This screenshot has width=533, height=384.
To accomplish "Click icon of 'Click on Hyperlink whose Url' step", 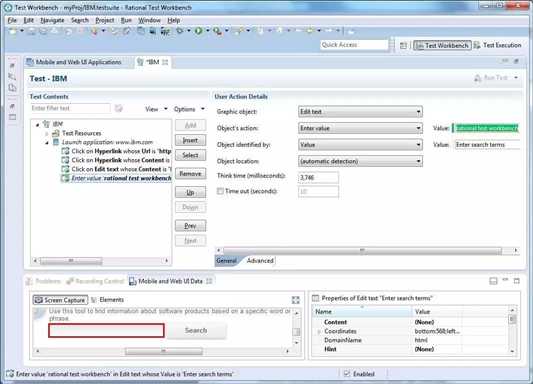I will (65, 151).
